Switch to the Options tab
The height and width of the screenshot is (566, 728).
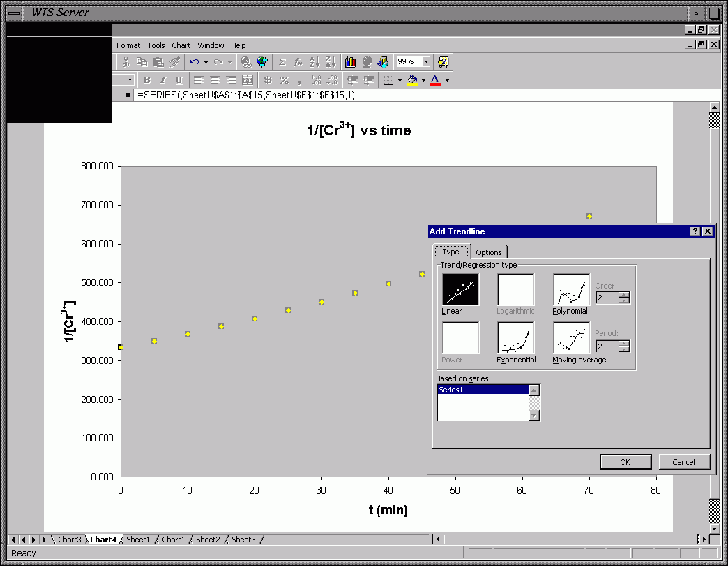click(489, 252)
